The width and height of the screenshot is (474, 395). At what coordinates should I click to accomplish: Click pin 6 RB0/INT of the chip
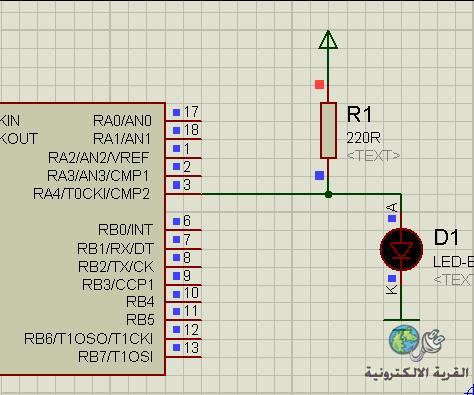pos(183,230)
